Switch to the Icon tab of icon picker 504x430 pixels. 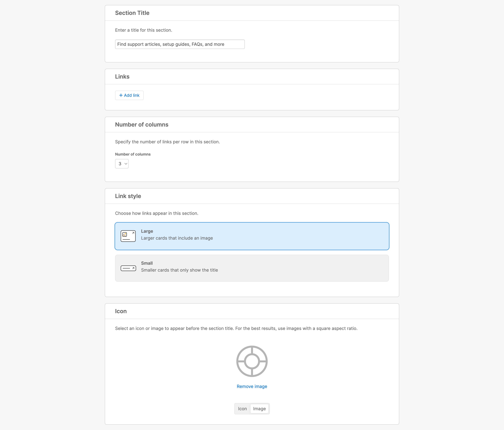[242, 409]
